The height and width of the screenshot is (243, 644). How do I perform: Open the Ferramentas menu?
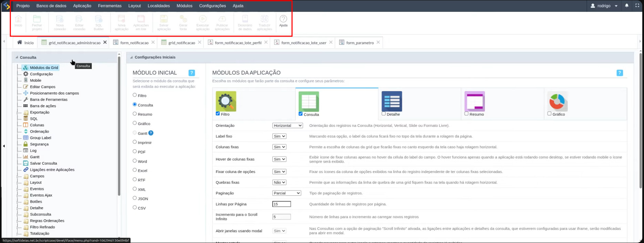click(110, 6)
